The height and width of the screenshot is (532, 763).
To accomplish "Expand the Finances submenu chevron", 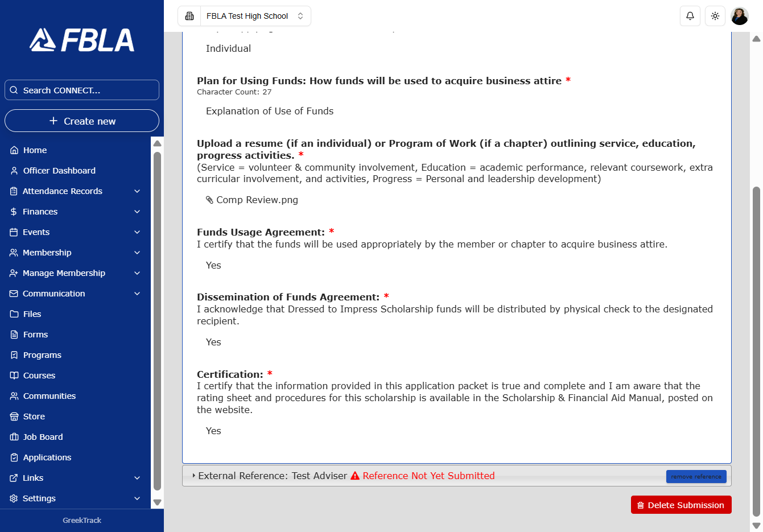I will tap(137, 212).
